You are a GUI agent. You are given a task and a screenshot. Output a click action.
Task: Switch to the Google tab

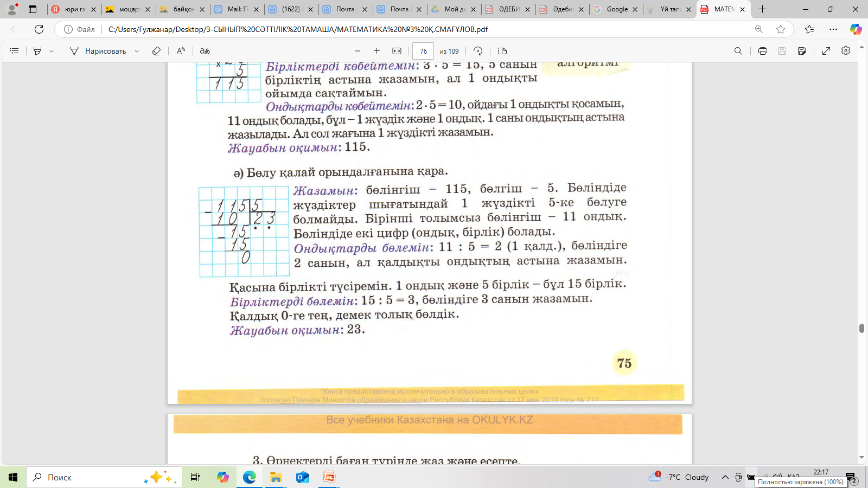[x=616, y=9]
